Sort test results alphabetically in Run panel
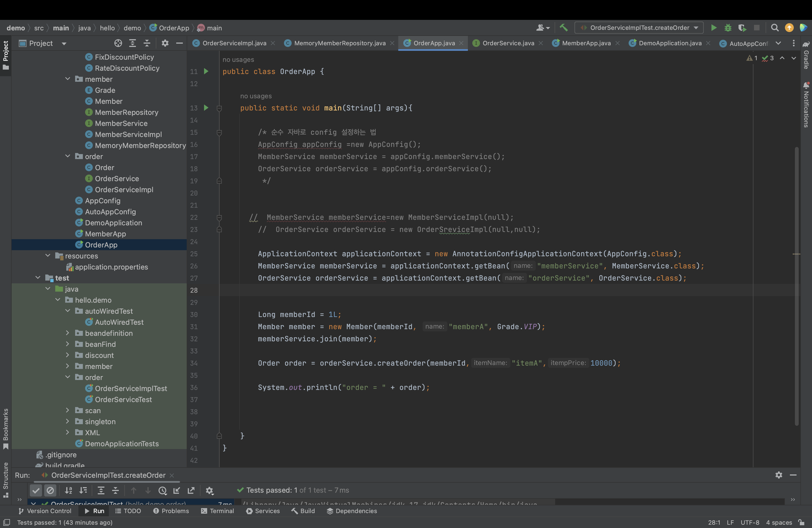812x528 pixels. pos(68,490)
